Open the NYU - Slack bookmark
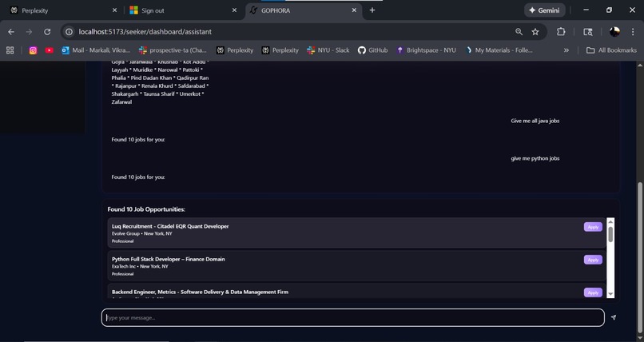The height and width of the screenshot is (342, 644). point(328,50)
